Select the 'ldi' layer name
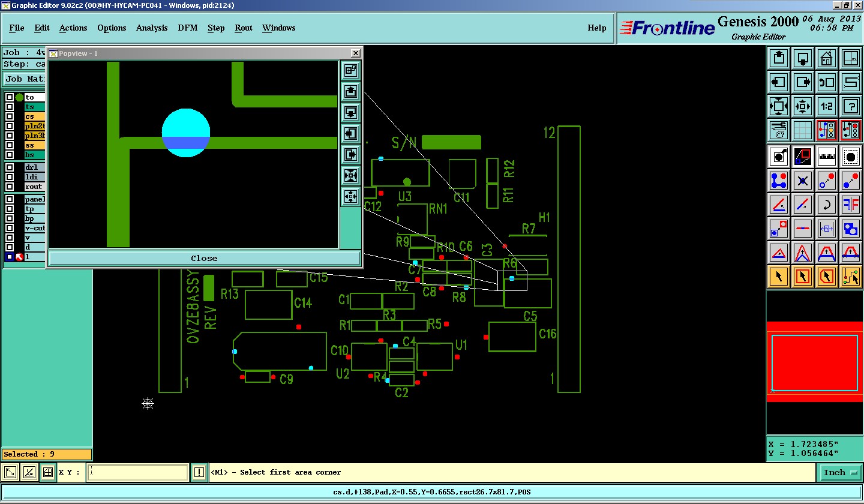The width and height of the screenshot is (864, 504). click(35, 177)
